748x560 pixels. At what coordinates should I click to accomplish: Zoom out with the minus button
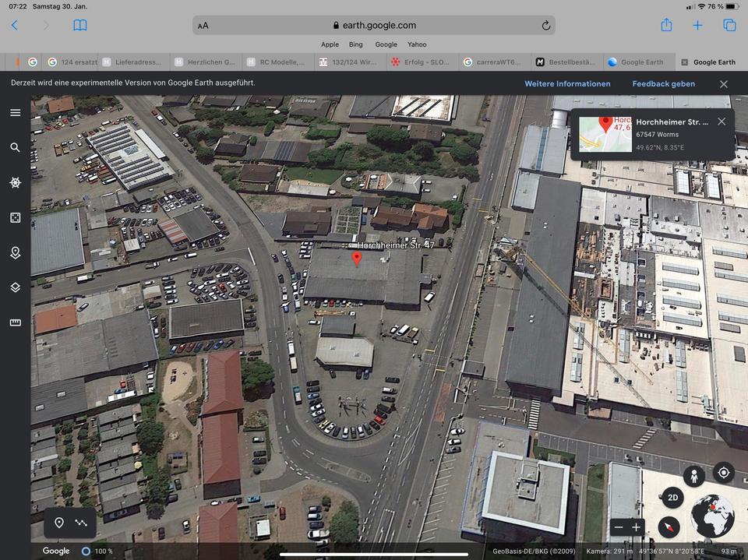click(x=619, y=527)
